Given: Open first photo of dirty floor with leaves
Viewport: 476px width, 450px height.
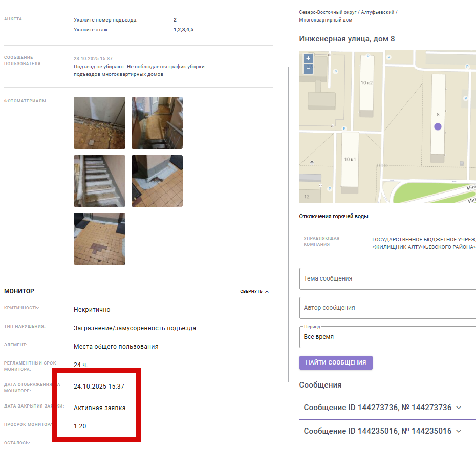Looking at the screenshot, I should click(100, 123).
